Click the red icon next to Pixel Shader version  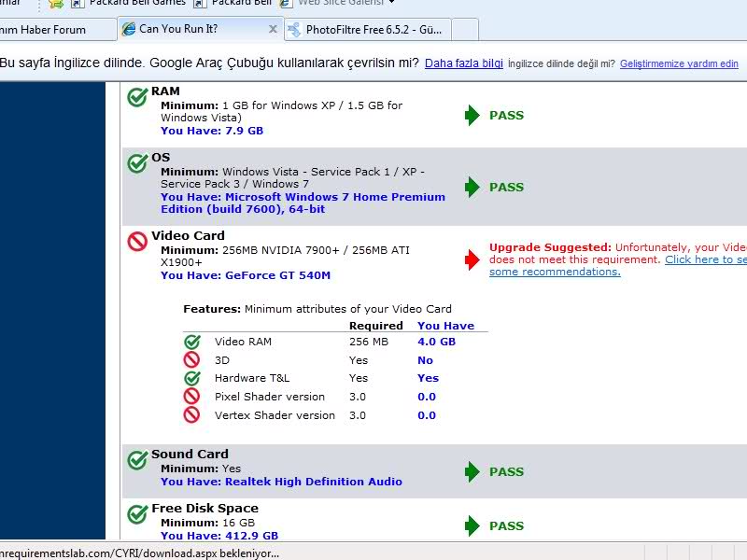click(x=192, y=397)
